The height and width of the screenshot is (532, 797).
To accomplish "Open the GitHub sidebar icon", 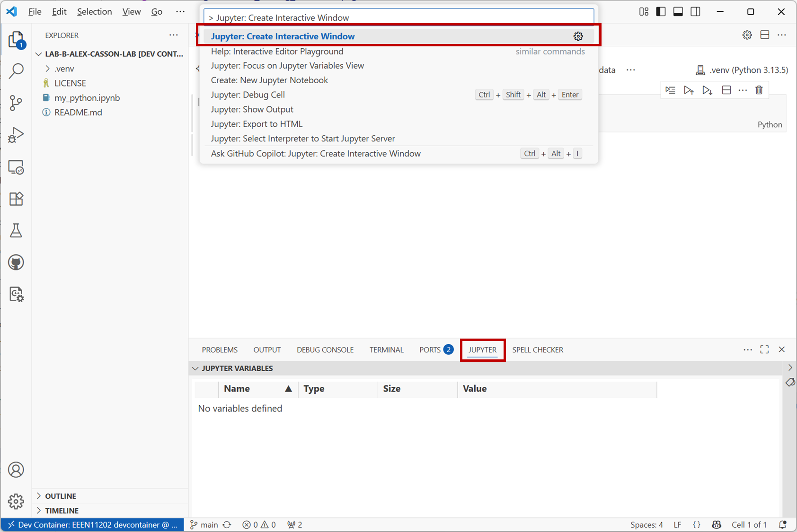I will coord(16,262).
